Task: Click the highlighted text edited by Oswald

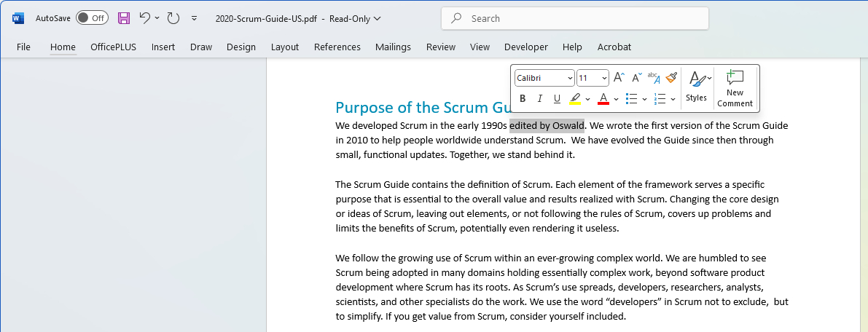Action: pos(547,126)
